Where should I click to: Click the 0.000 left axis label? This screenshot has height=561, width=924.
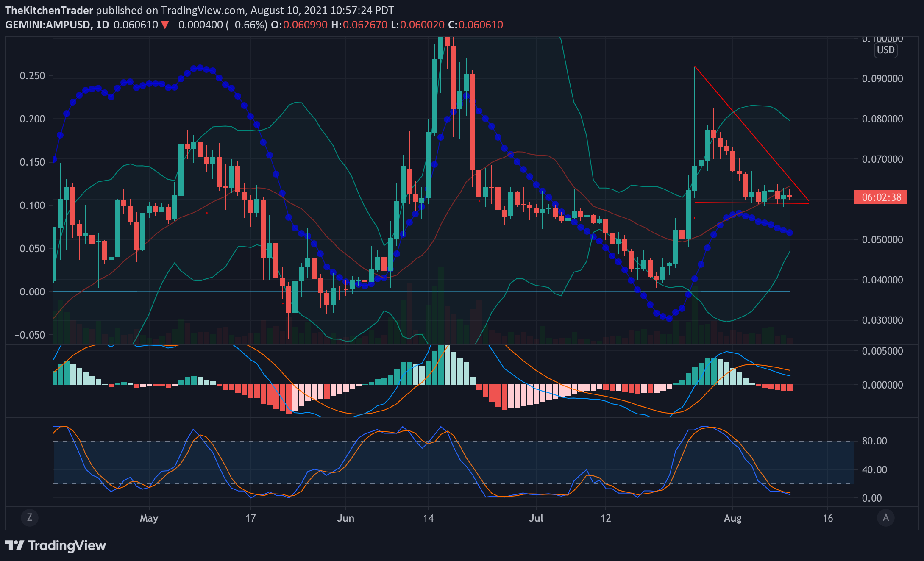coord(32,292)
